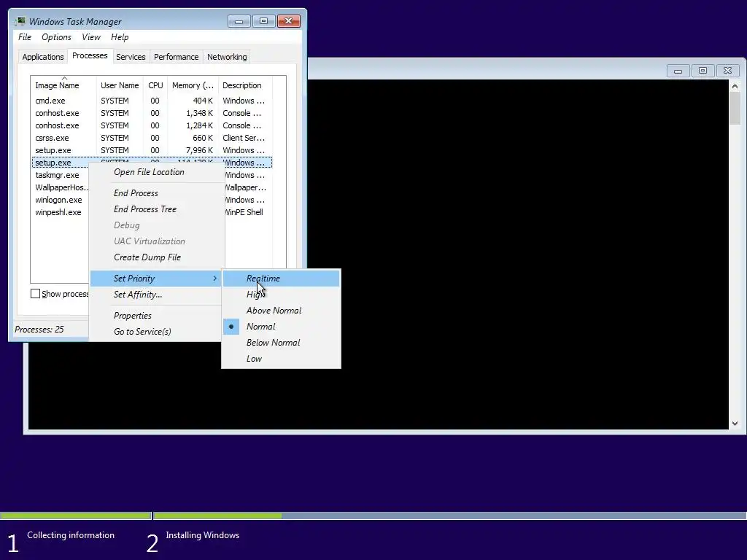The width and height of the screenshot is (747, 560).
Task: Switch to the Applications tab
Action: [43, 57]
